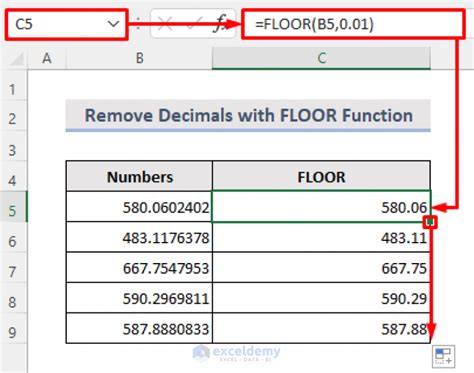Click the Cancel X icon in formula bar
Image resolution: width=474 pixels, height=373 pixels.
pyautogui.click(x=165, y=24)
